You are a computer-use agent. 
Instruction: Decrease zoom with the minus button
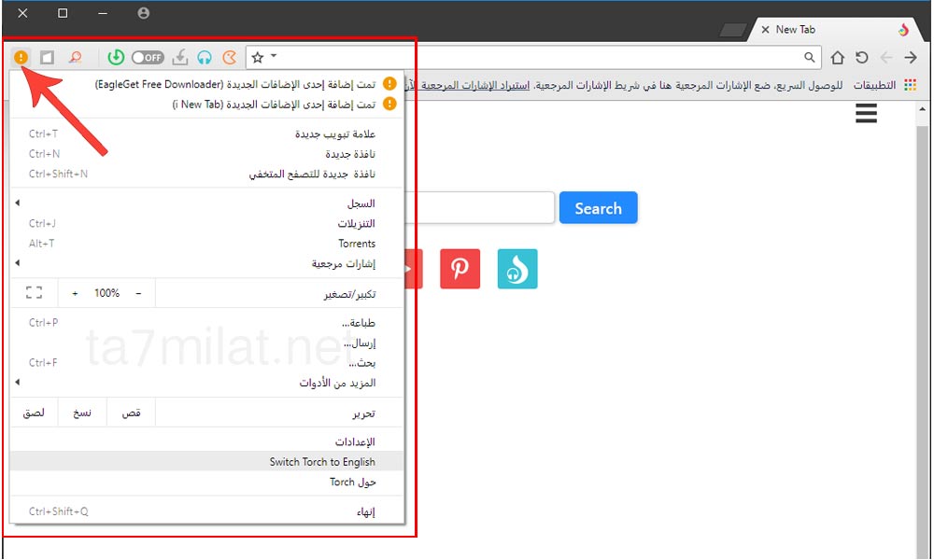[138, 293]
